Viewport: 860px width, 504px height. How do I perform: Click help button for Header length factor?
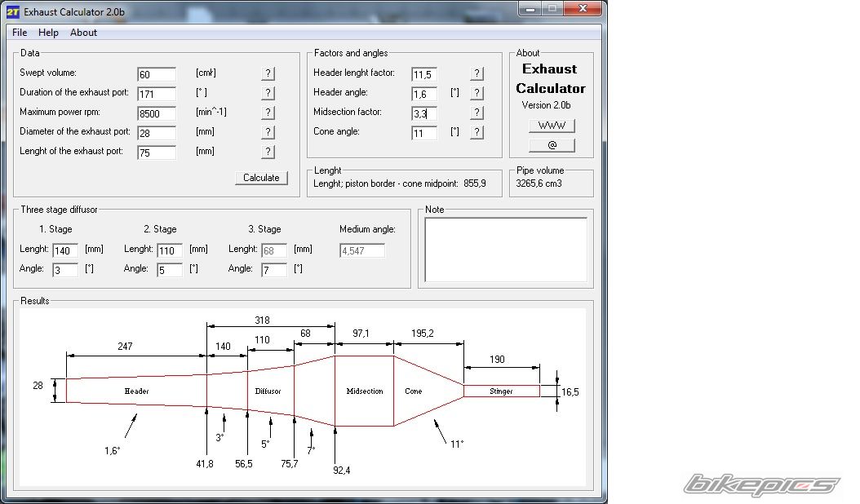[x=477, y=73]
